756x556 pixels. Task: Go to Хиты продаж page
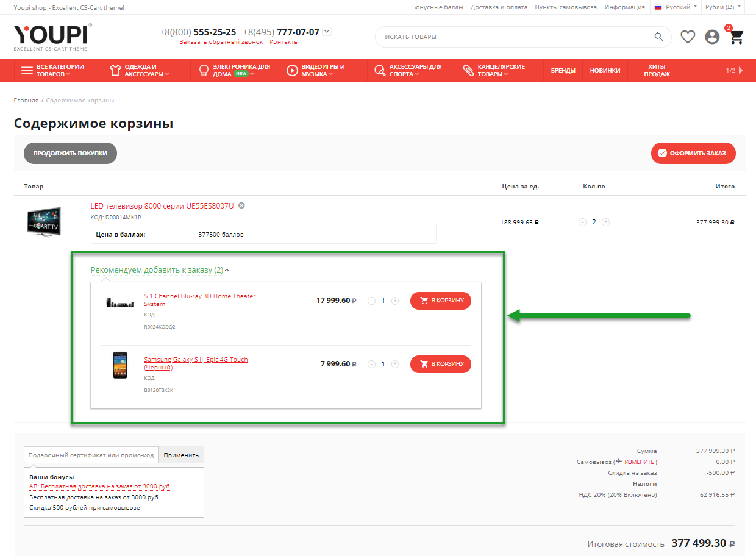[x=657, y=70]
